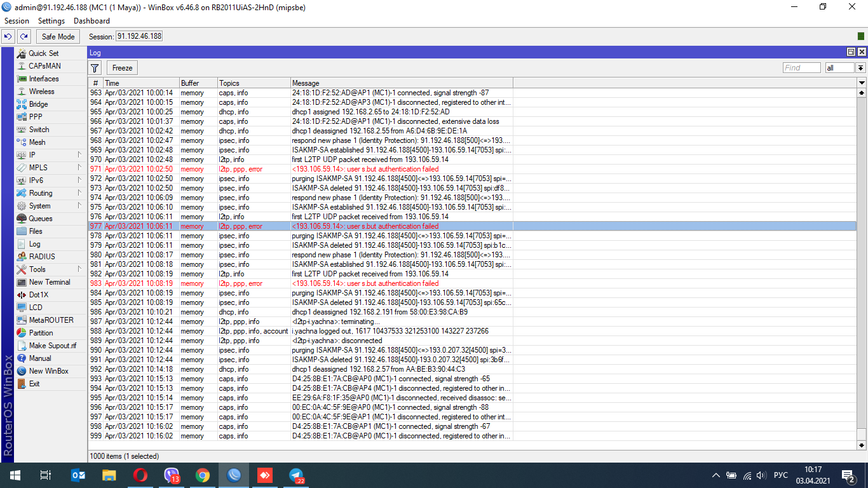Open Quick Set from the sidebar
The width and height of the screenshot is (868, 488).
tap(43, 53)
